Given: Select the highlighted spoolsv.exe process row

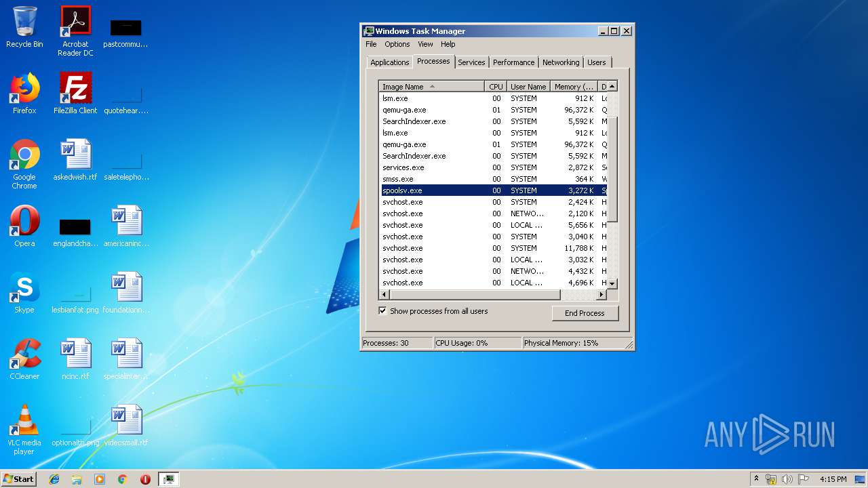Looking at the screenshot, I should pyautogui.click(x=493, y=190).
